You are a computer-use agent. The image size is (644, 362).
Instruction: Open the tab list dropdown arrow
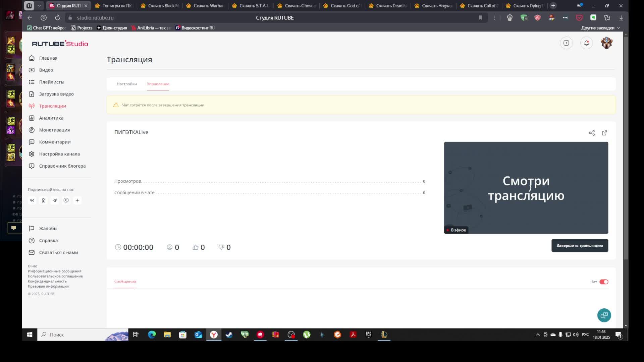[39, 6]
